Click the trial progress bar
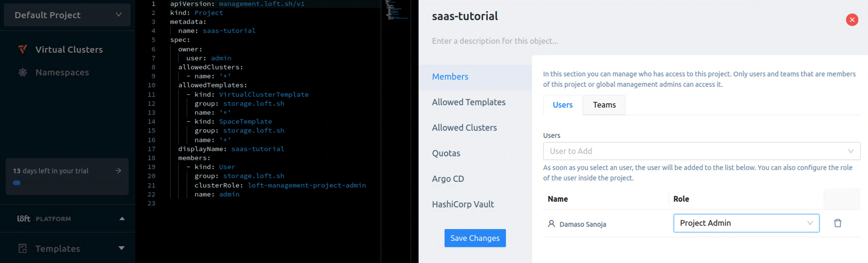This screenshot has width=868, height=263. [x=16, y=183]
